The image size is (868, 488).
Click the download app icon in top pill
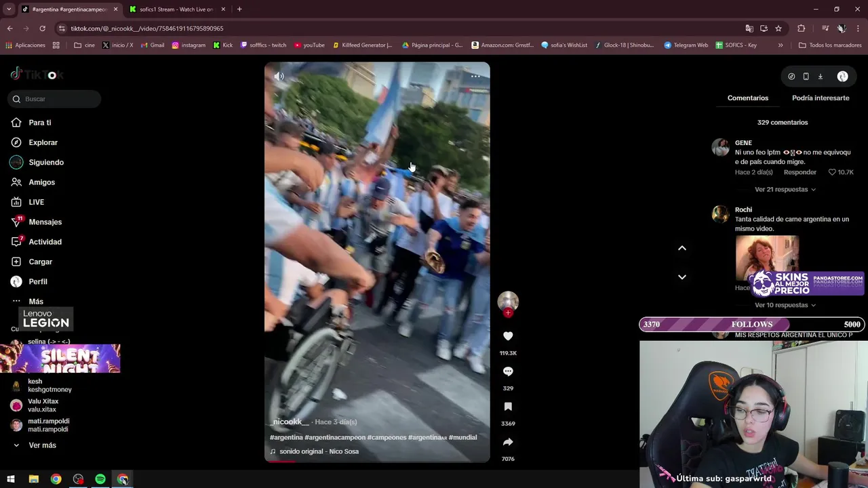click(x=820, y=77)
